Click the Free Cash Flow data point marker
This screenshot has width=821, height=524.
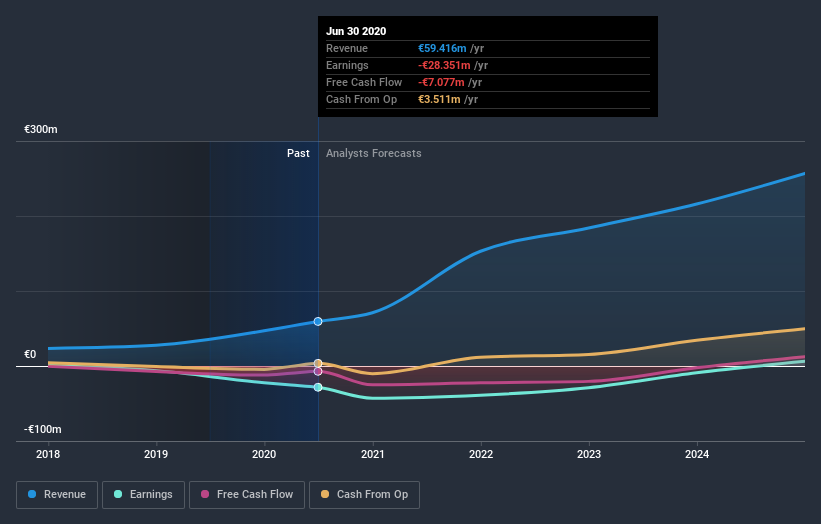coord(318,372)
